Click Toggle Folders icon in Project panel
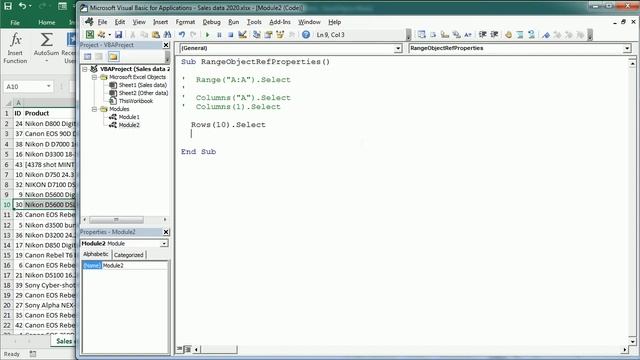The image size is (640, 360). (x=113, y=56)
